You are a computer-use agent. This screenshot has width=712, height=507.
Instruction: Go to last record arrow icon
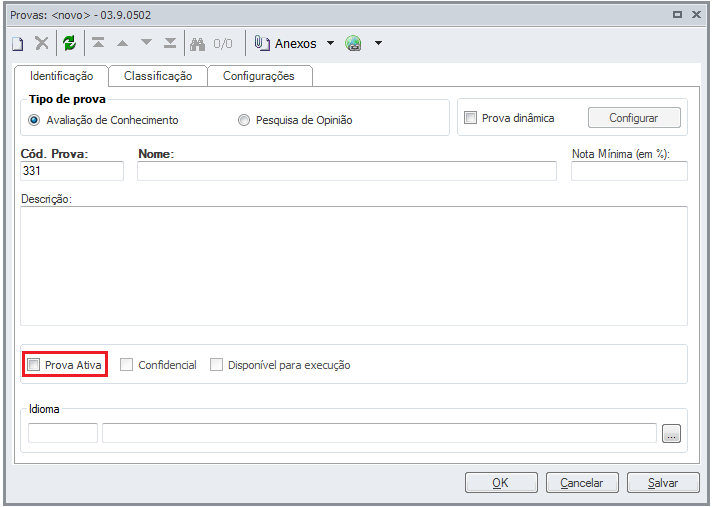coord(170,43)
